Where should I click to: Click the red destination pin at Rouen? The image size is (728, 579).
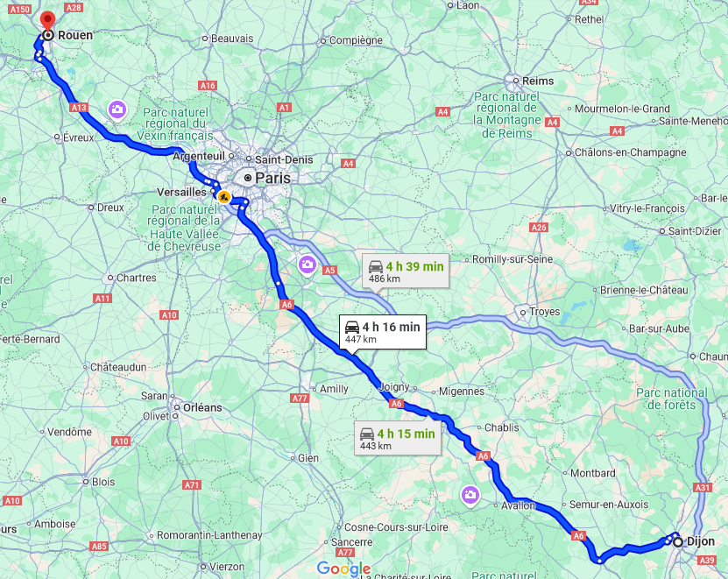(47, 20)
